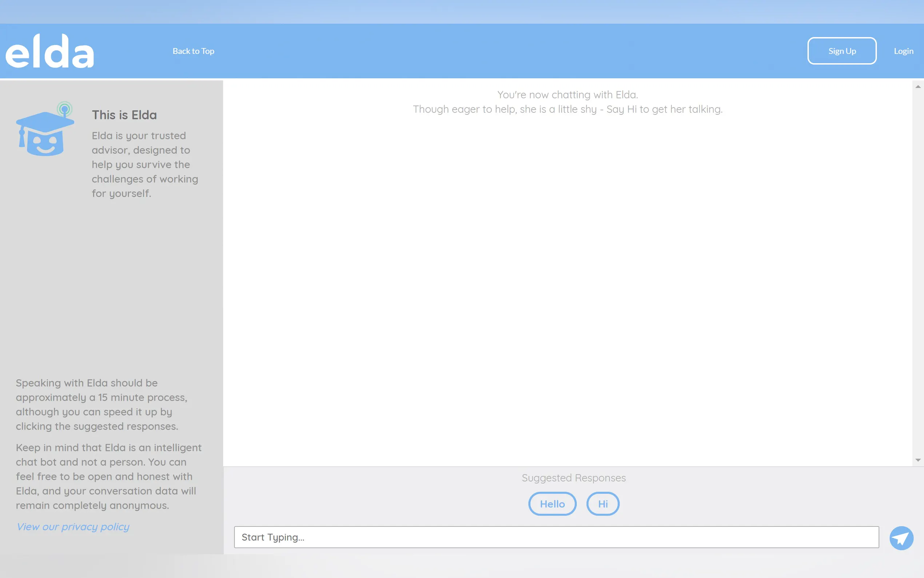
Task: Focus the Start Typing input field
Action: [556, 537]
